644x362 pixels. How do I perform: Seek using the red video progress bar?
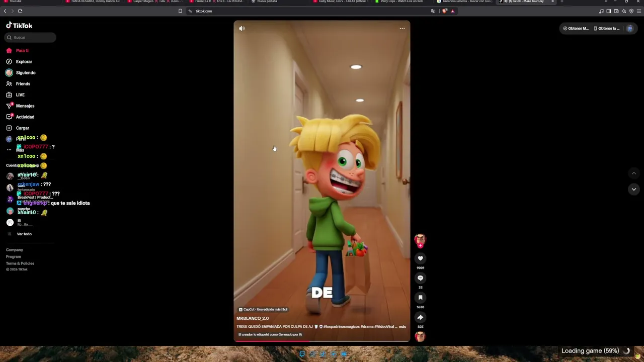pyautogui.click(x=322, y=341)
